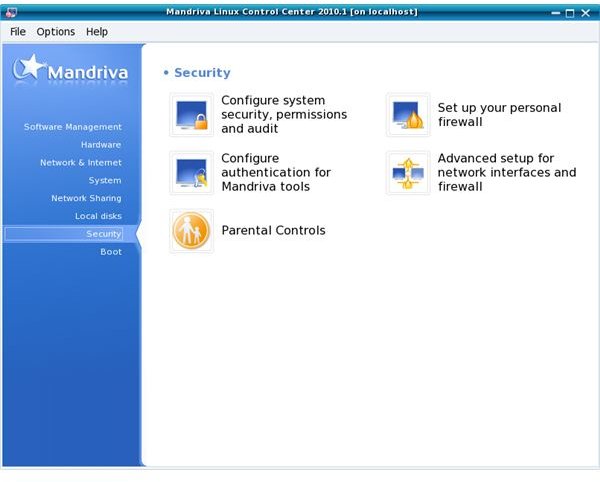Open the authentication keys icon
This screenshot has height=482, width=600.
(x=191, y=173)
